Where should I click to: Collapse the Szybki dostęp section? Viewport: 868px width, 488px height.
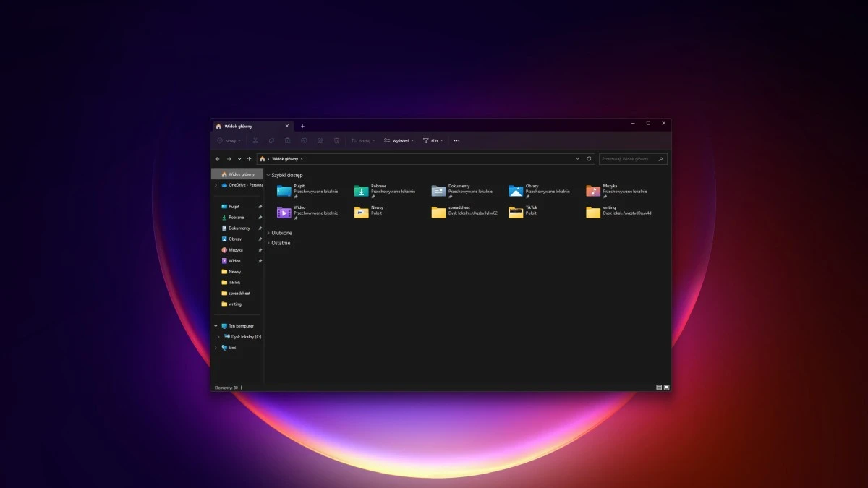click(268, 174)
